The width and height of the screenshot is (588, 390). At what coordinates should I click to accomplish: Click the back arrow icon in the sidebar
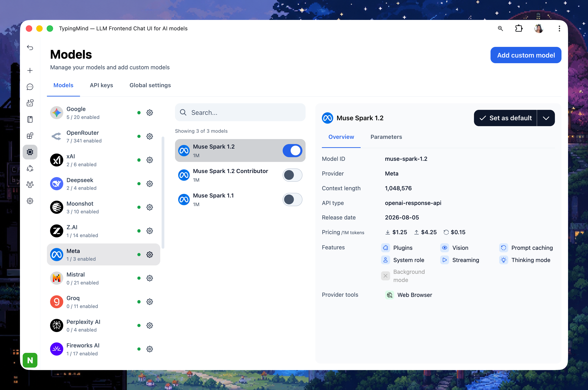(x=30, y=48)
